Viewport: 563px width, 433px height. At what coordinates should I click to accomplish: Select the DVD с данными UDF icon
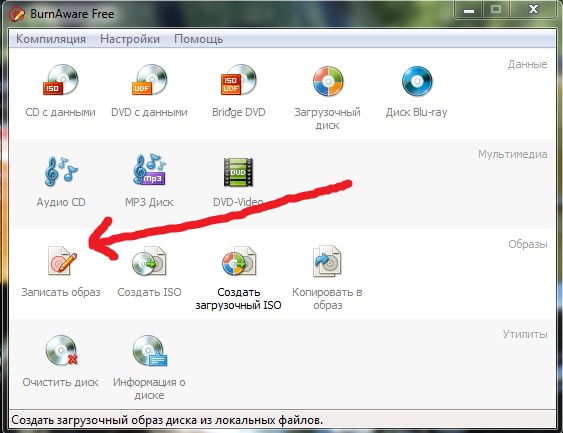pos(149,80)
